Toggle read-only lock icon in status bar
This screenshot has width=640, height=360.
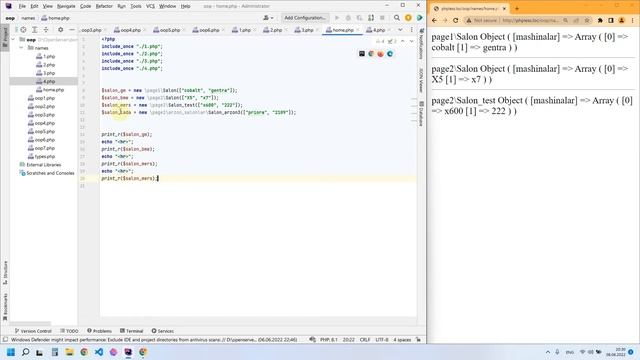click(x=418, y=340)
